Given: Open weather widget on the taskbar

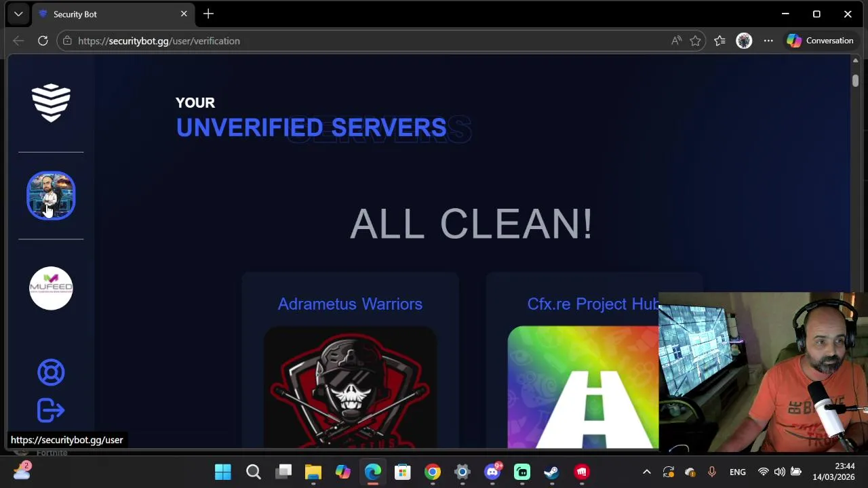Looking at the screenshot, I should 22,470.
